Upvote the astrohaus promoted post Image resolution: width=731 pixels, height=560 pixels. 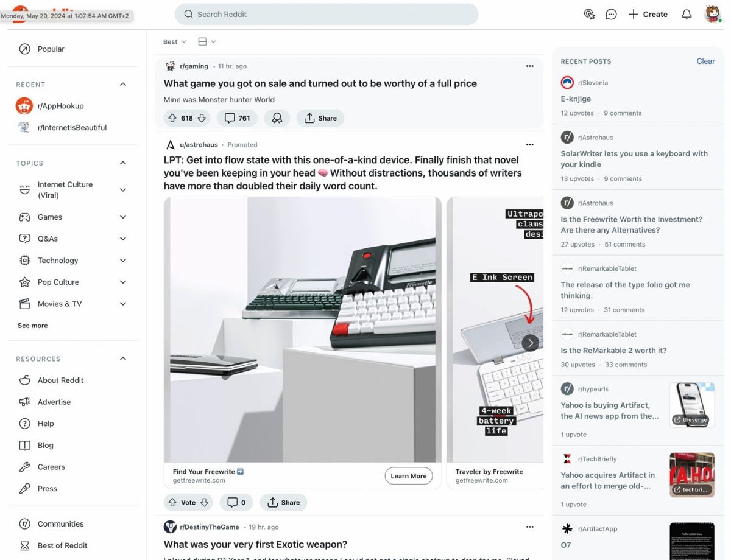(172, 502)
